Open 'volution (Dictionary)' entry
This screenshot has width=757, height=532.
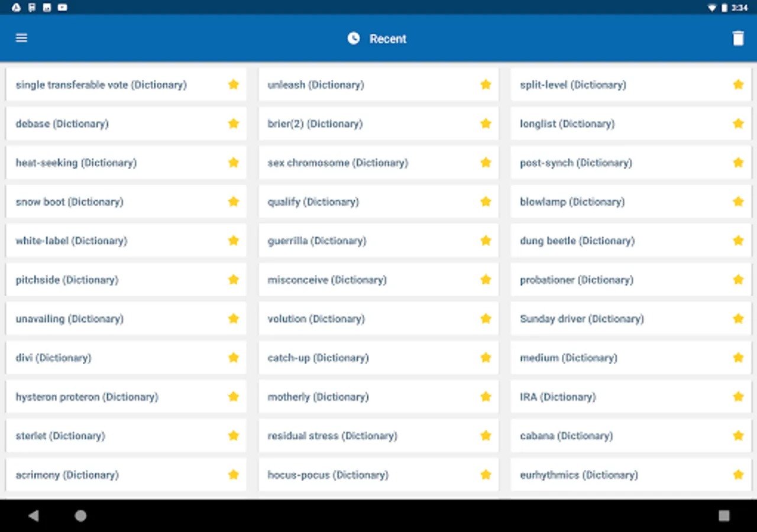[x=378, y=319]
